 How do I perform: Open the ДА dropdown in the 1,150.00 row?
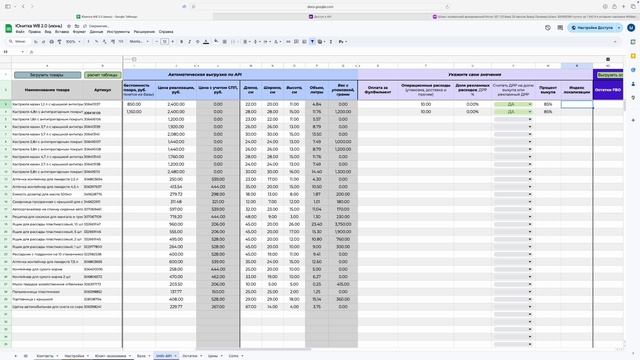pyautogui.click(x=513, y=112)
